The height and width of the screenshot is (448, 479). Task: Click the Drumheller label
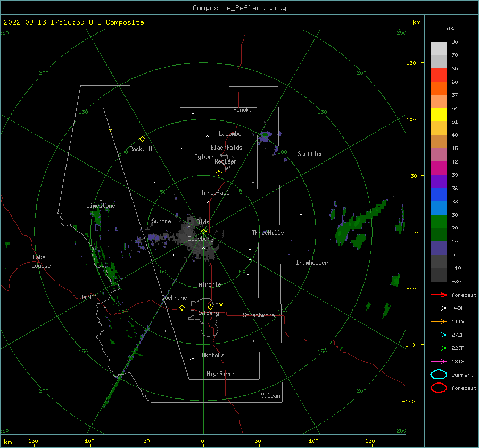pyautogui.click(x=312, y=263)
